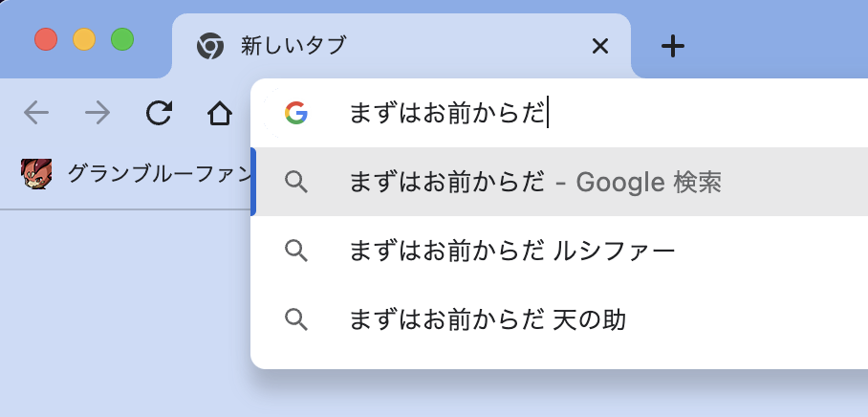Close the 新しいタブ tab
This screenshot has height=417, width=868.
click(x=600, y=46)
